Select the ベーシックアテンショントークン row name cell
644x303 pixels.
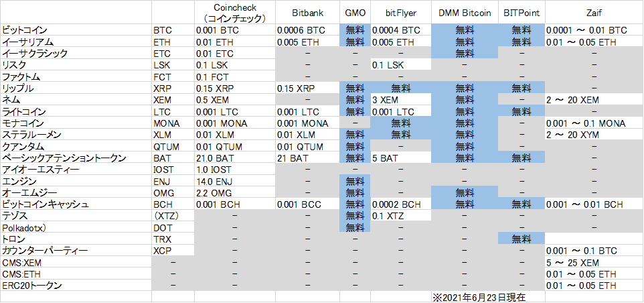pyautogui.click(x=76, y=158)
